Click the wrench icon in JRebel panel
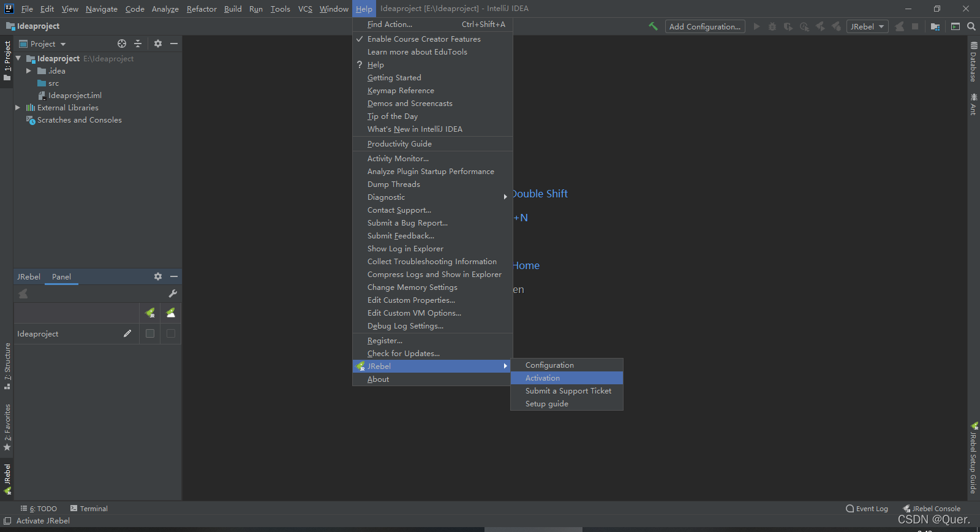Screen dimensions: 980x532 tap(173, 294)
